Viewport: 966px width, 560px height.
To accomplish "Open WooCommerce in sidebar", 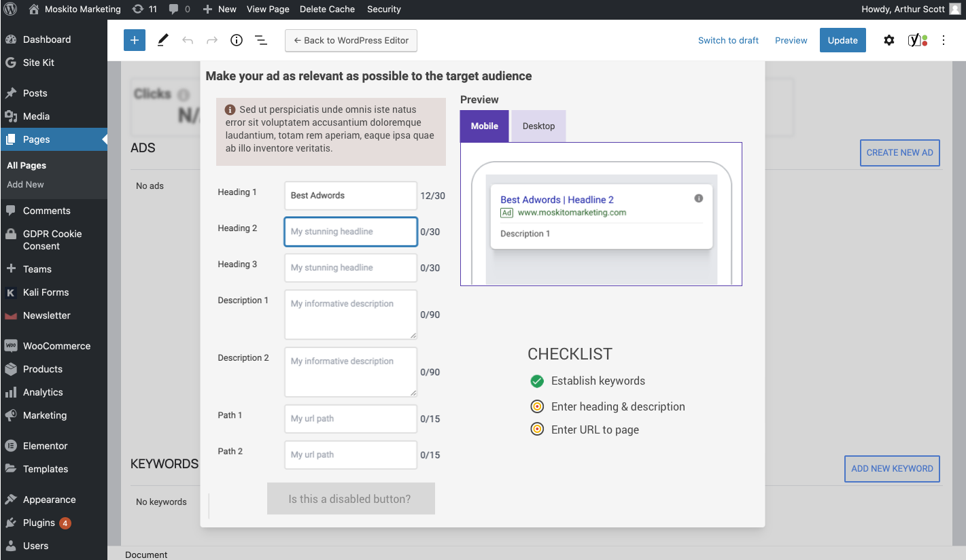I will 54,346.
